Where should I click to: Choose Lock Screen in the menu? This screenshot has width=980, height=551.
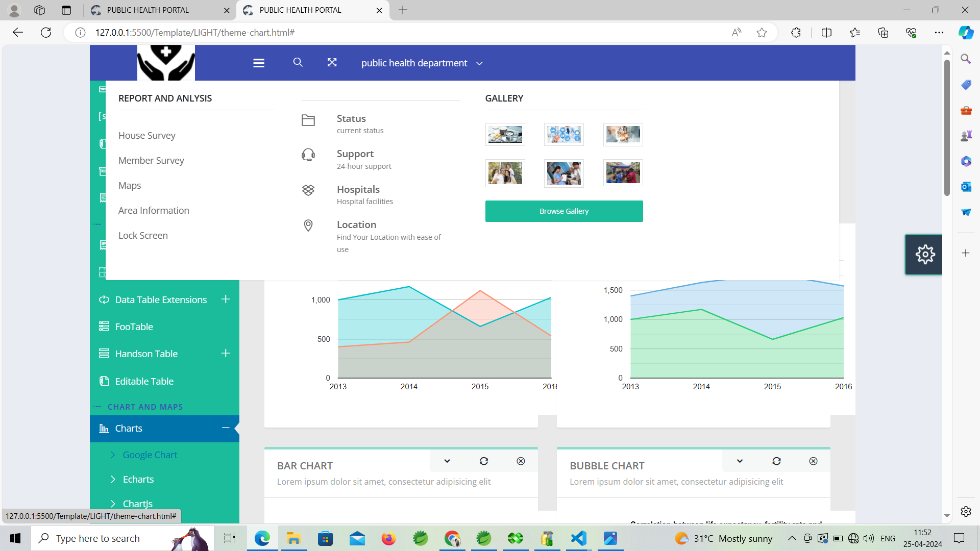pyautogui.click(x=143, y=235)
